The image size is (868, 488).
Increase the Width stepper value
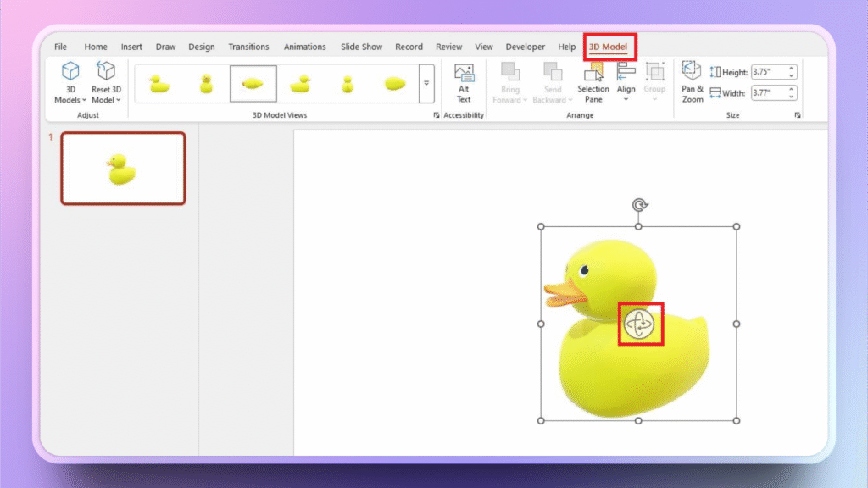click(x=793, y=89)
